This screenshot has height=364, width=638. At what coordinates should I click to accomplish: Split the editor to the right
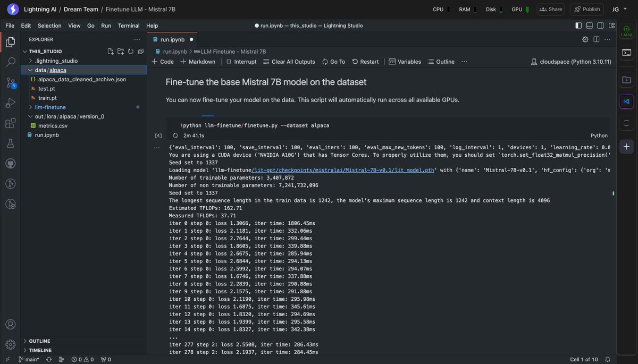pyautogui.click(x=597, y=39)
